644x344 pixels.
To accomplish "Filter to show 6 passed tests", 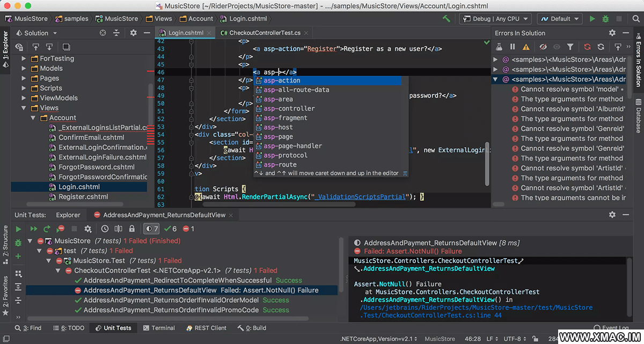I will click(x=171, y=229).
